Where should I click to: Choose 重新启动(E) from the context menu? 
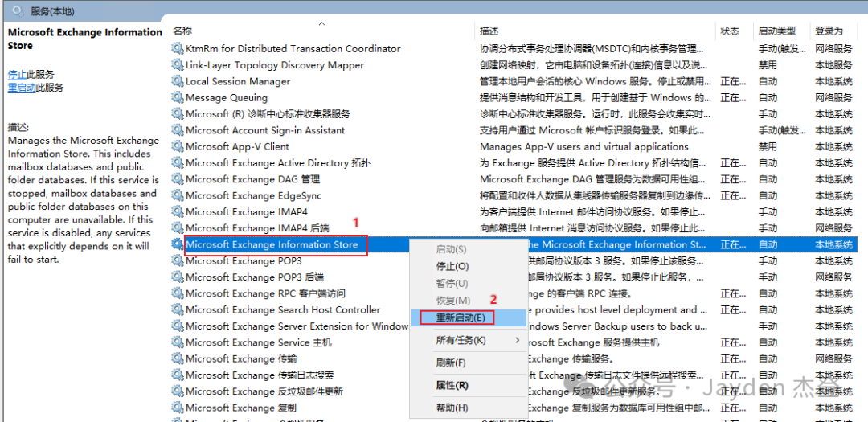pyautogui.click(x=460, y=318)
